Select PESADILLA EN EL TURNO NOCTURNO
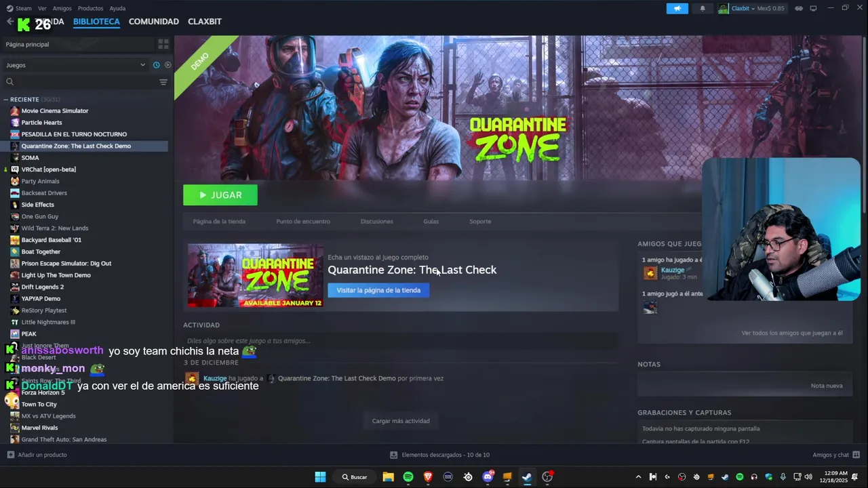 pyautogui.click(x=74, y=134)
